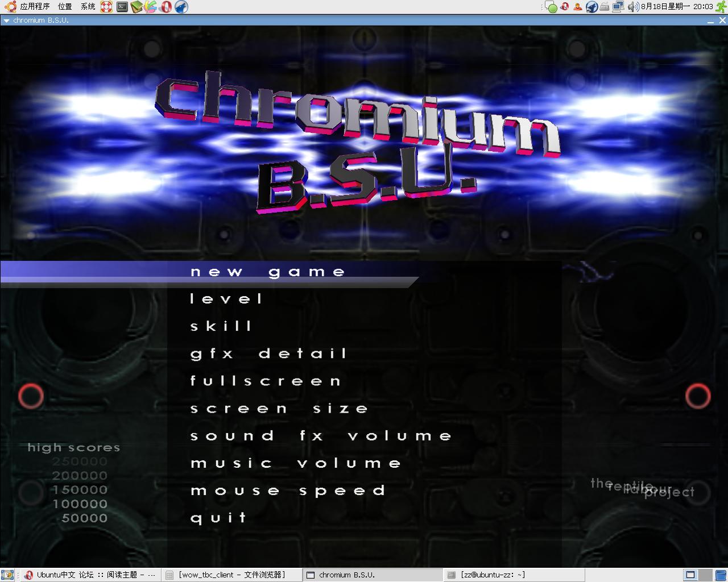The width and height of the screenshot is (728, 582).
Task: Toggle the fullscreen menu option
Action: coord(266,381)
